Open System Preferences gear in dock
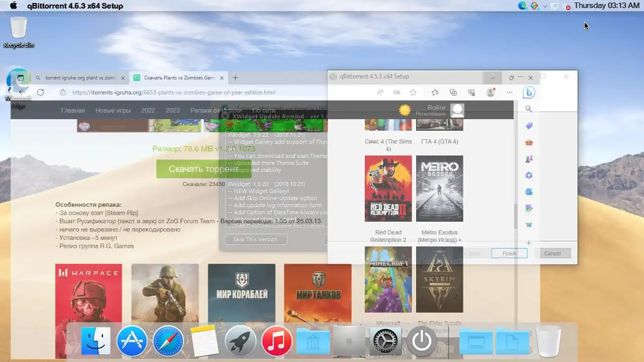Screen dimensions: 644x362 point(385,341)
